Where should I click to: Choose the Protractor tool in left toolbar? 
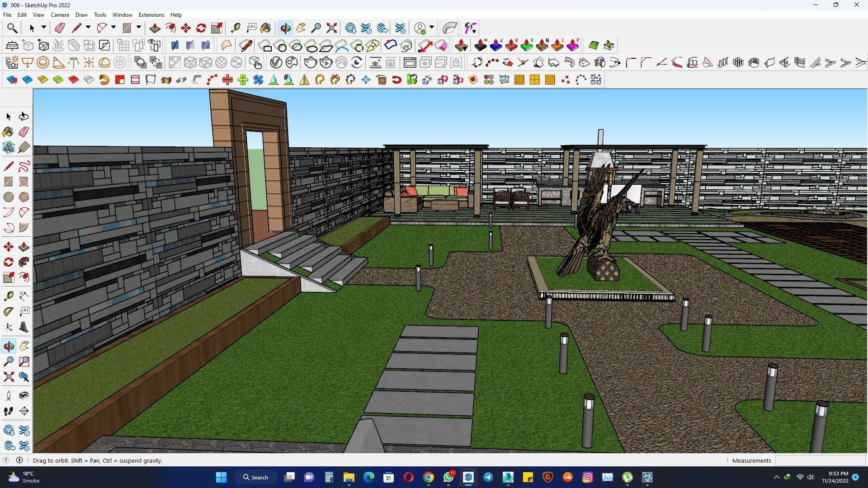(x=9, y=311)
